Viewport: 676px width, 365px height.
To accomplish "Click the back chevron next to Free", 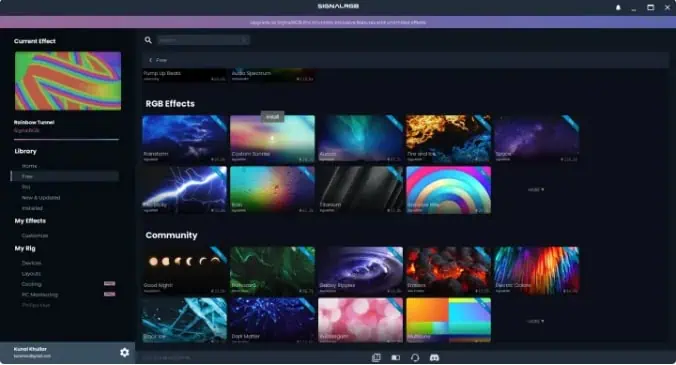I will [x=150, y=60].
